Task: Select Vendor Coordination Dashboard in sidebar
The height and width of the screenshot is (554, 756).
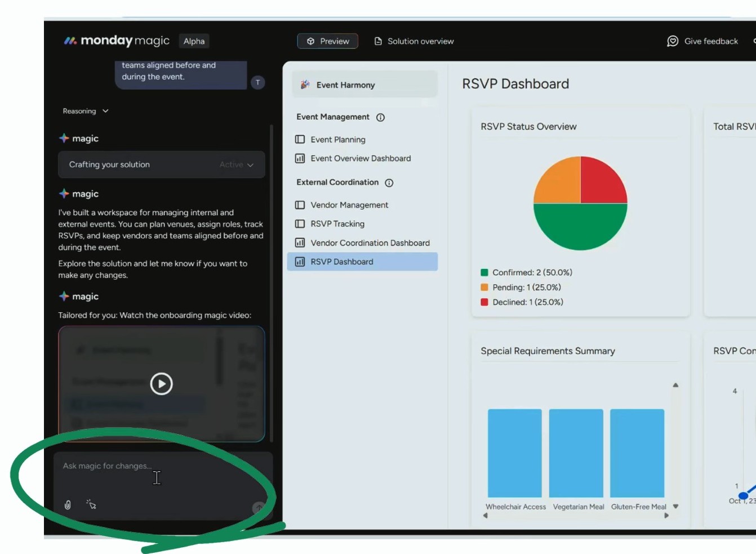Action: point(370,243)
